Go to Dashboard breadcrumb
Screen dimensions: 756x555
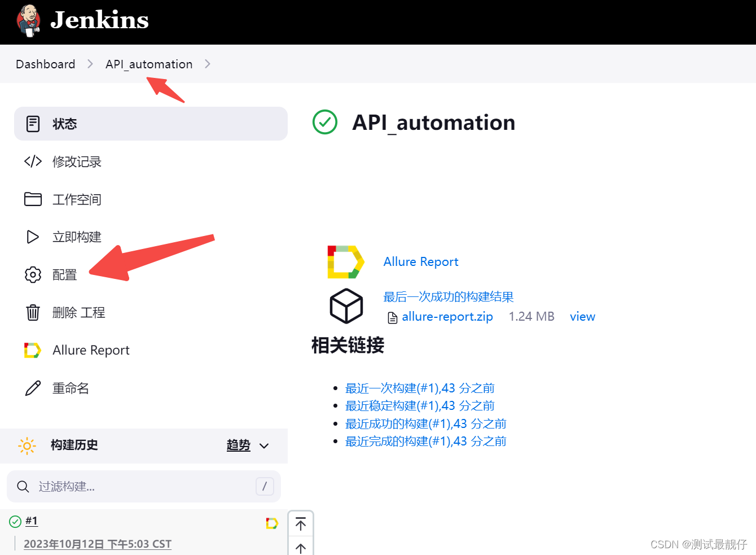point(46,64)
